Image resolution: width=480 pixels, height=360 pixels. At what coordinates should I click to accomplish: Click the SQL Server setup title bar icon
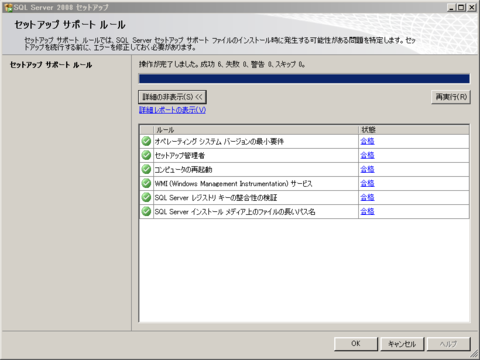pos(8,7)
